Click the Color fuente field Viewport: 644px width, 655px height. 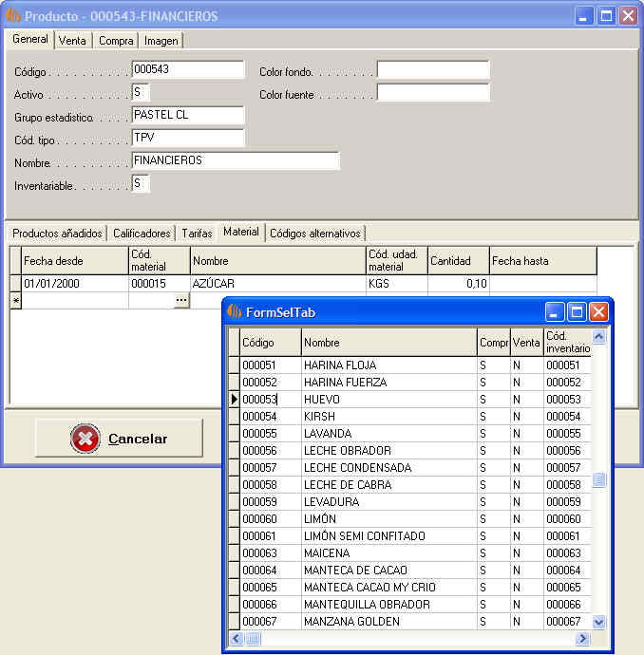[x=432, y=93]
